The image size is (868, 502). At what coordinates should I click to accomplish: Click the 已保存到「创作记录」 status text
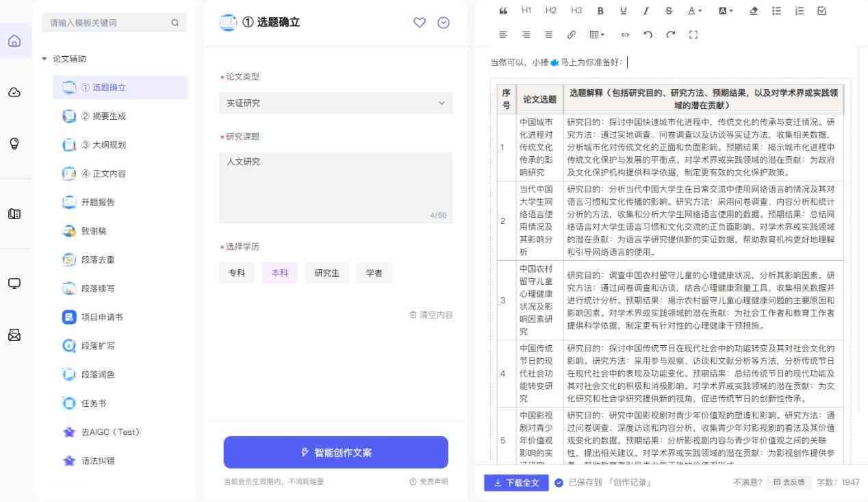pyautogui.click(x=610, y=483)
